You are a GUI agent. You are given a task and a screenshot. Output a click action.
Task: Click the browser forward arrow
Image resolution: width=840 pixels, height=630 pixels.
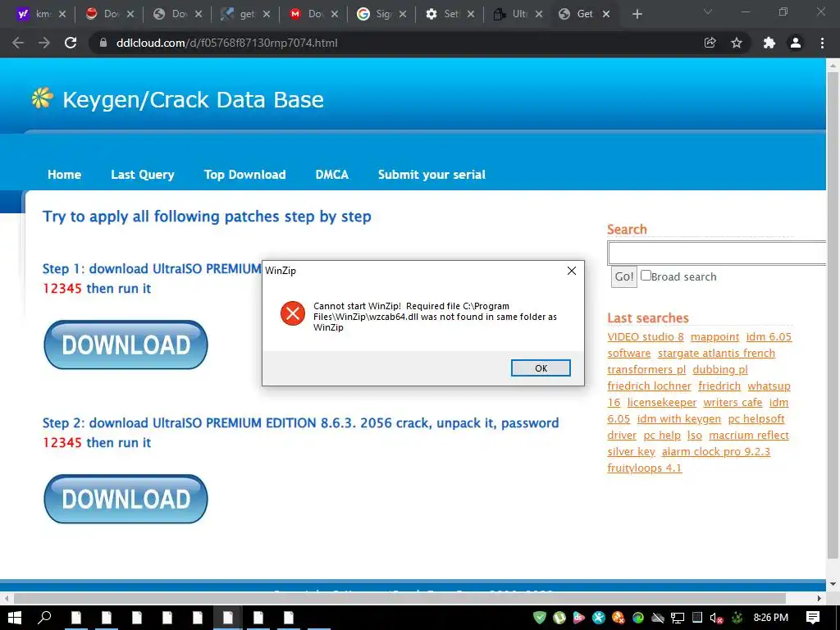pyautogui.click(x=44, y=43)
